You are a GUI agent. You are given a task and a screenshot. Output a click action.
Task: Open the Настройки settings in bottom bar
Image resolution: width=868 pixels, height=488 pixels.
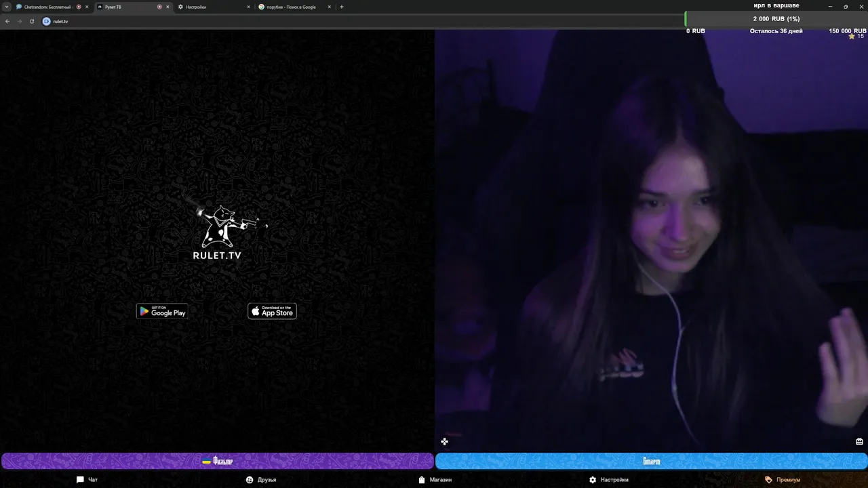pyautogui.click(x=608, y=480)
